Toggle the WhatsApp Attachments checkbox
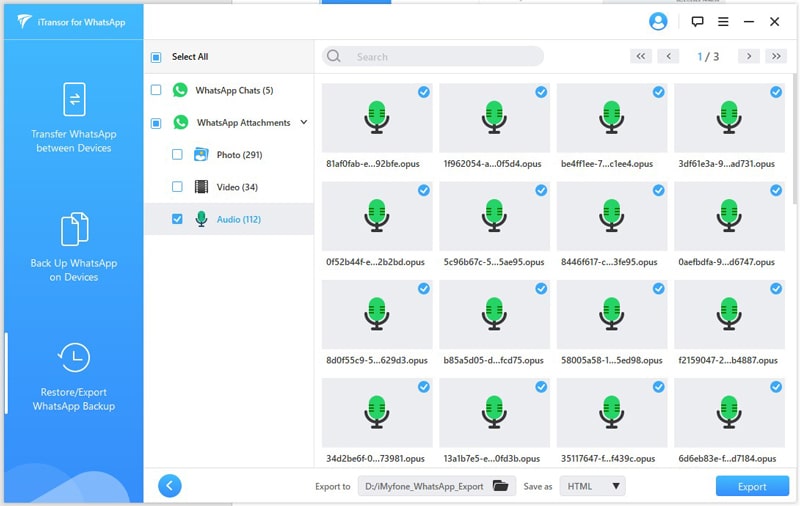Image resolution: width=800 pixels, height=506 pixels. [x=156, y=123]
